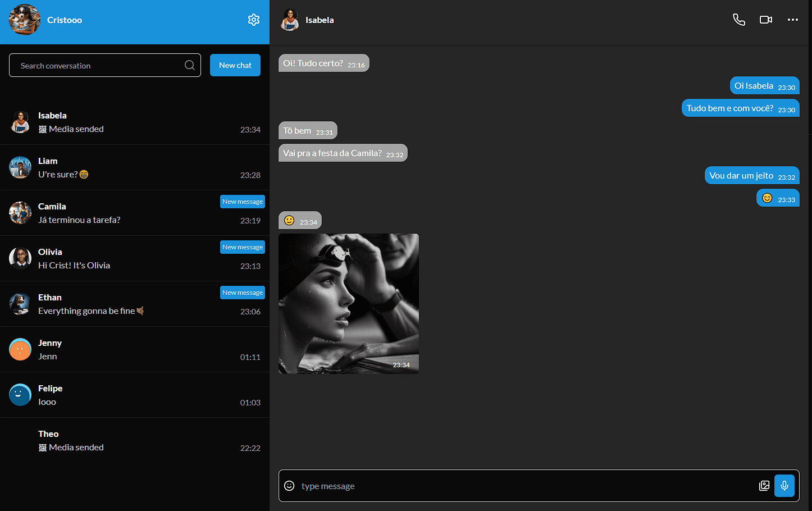The height and width of the screenshot is (511, 812).
Task: Click the Search conversation field
Action: 105,65
